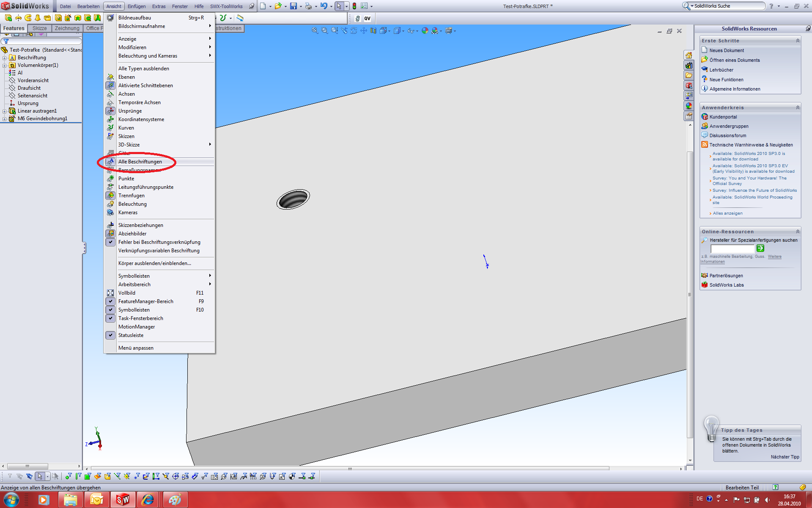Viewport: 812px width, 508px height.
Task: Toggle Aktivierte Schnittebenen visibility
Action: (x=159, y=86)
